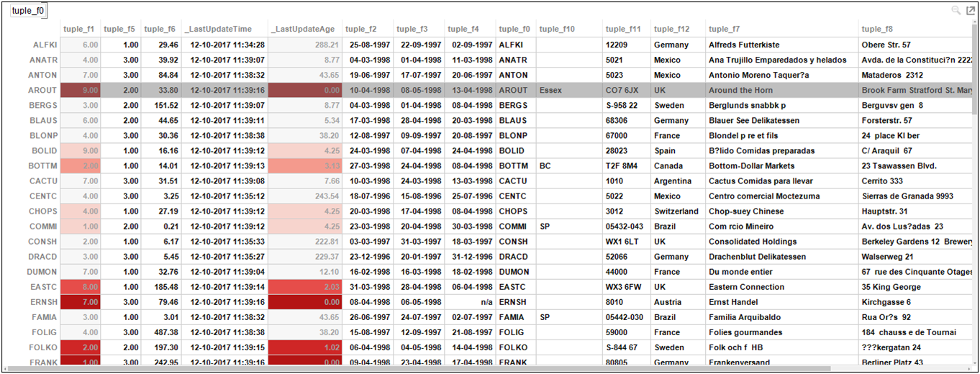Select the ANATR row label

(44, 60)
